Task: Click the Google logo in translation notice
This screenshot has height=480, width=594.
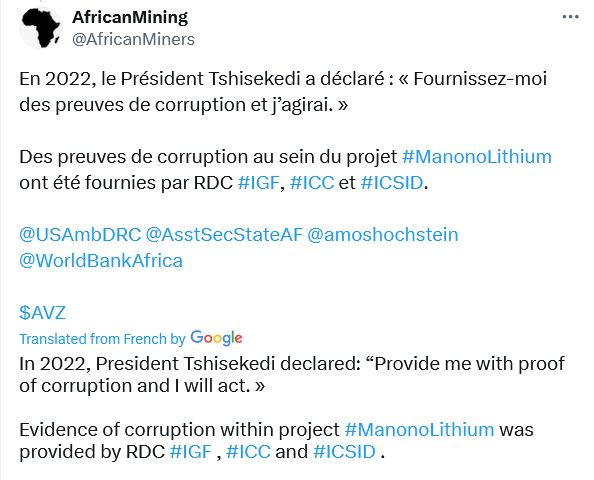Action: tap(216, 338)
